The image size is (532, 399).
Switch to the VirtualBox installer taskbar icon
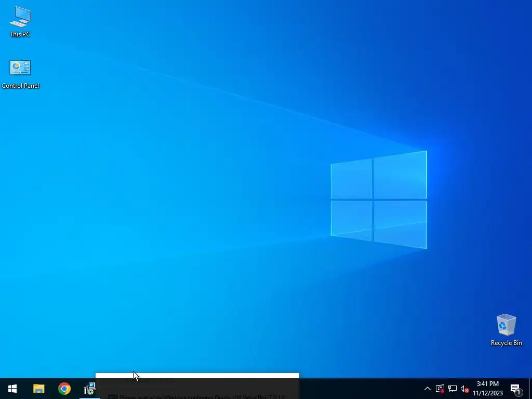(x=89, y=389)
